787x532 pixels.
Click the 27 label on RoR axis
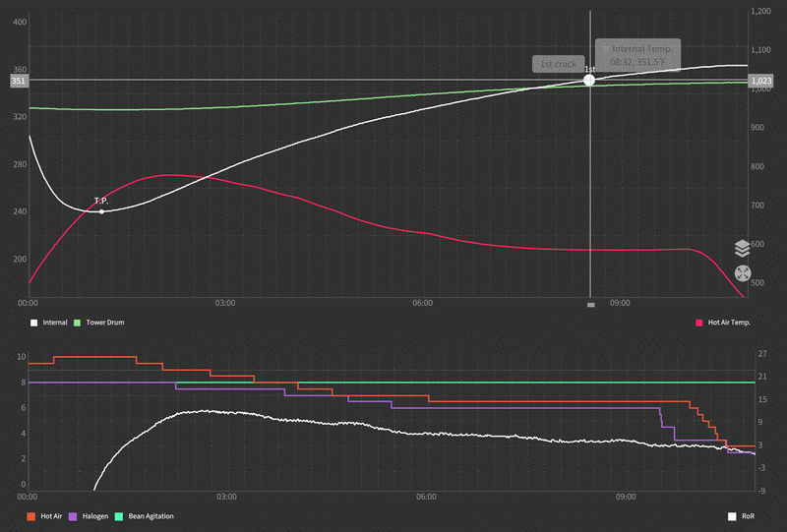click(x=762, y=354)
